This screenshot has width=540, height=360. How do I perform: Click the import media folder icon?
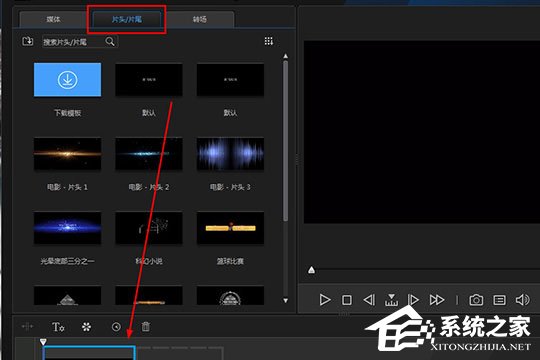[28, 41]
